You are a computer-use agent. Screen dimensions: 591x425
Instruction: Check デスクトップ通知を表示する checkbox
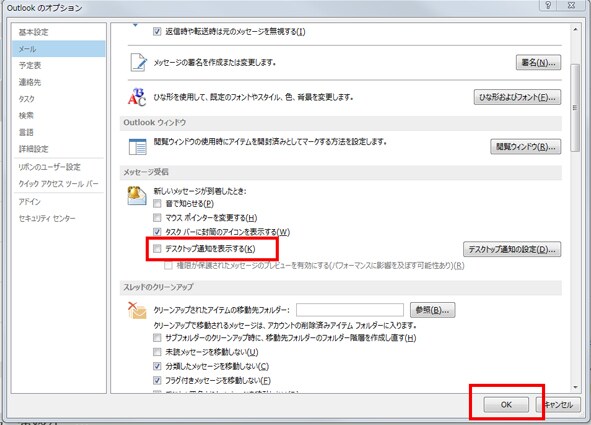coord(157,249)
